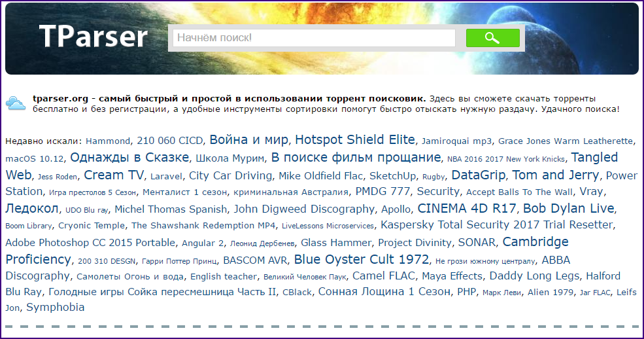Image resolution: width=644 pixels, height=339 pixels.
Task: Open the 'Laravel' search link
Action: [166, 176]
